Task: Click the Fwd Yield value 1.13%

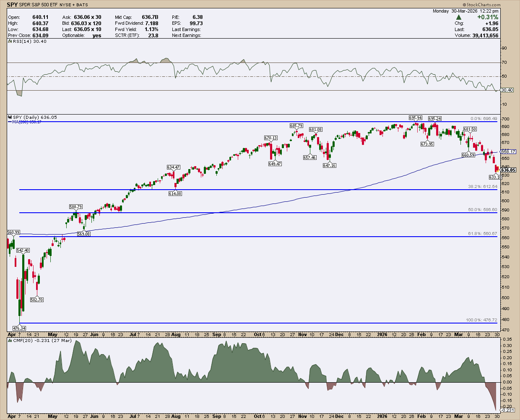Action: (x=151, y=29)
